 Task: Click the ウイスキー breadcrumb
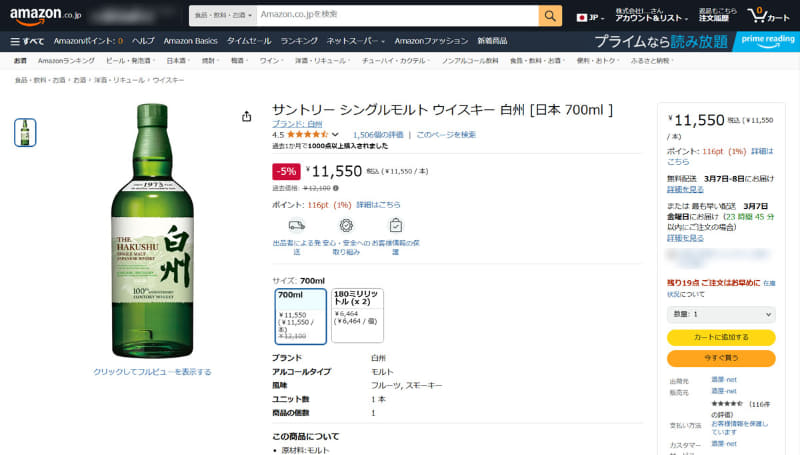pyautogui.click(x=168, y=80)
